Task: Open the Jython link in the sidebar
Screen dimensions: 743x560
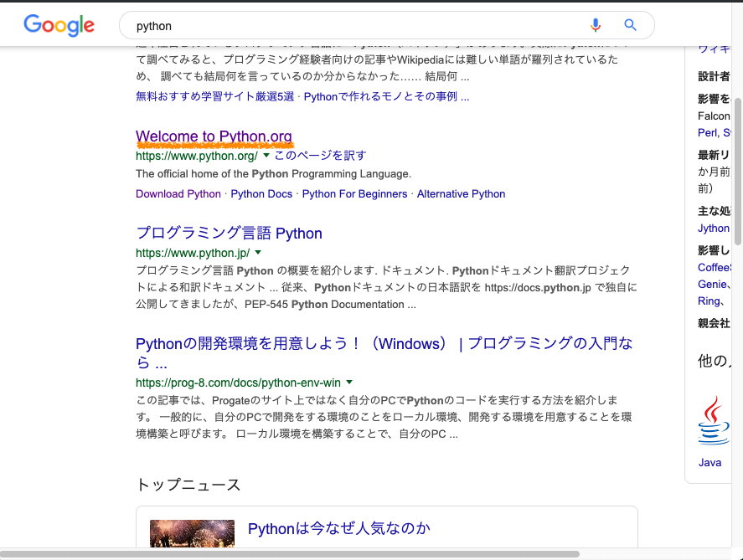Action: click(712, 228)
